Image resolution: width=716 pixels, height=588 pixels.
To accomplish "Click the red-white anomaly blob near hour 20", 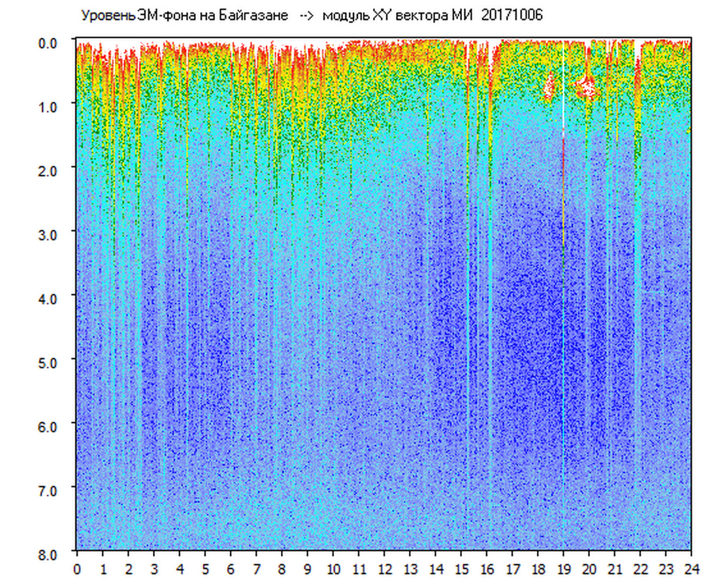I will tap(588, 86).
